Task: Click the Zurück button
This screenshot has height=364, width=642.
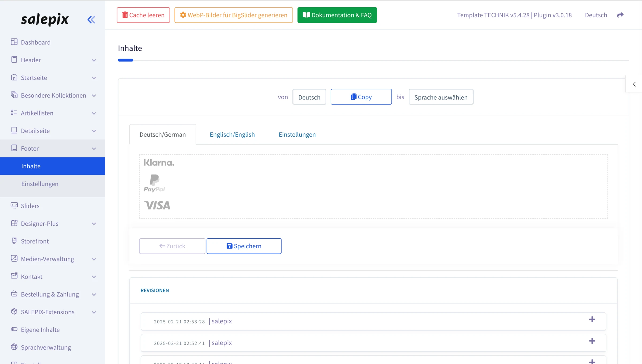Action: (172, 246)
